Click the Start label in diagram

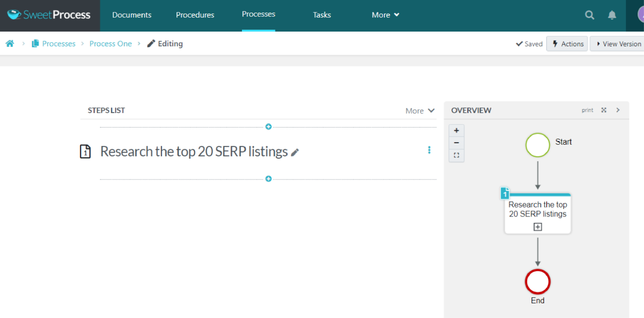point(563,142)
